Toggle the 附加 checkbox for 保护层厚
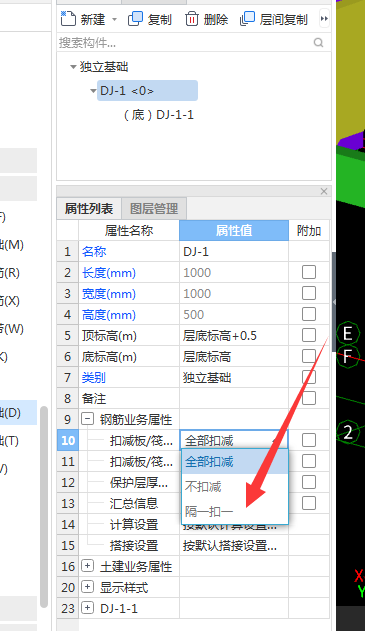The width and height of the screenshot is (365, 631). click(x=309, y=482)
